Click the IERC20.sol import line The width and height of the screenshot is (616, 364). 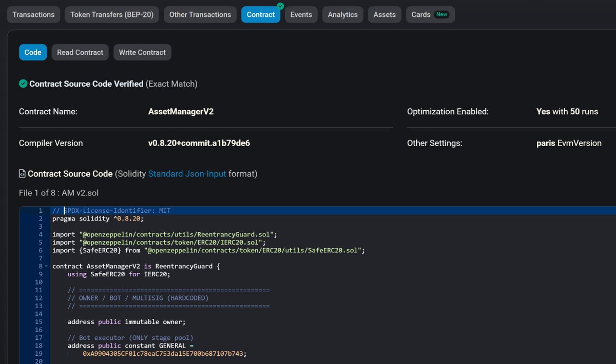coord(159,242)
